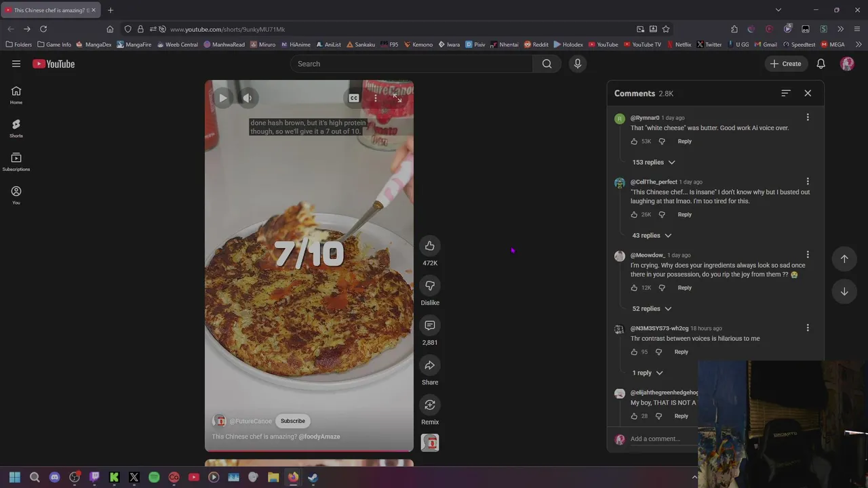868x488 pixels.
Task: Open the 2,881 comments button
Action: point(430,325)
